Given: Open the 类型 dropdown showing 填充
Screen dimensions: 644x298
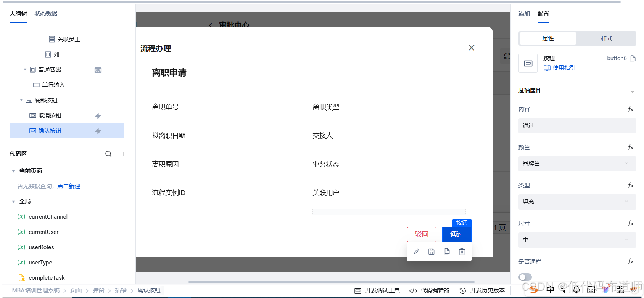Looking at the screenshot, I should (x=577, y=202).
